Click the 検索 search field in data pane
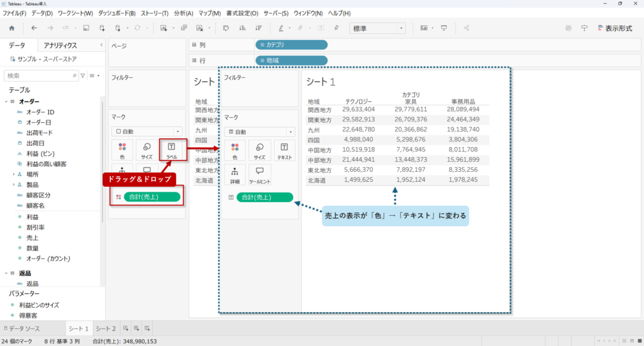This screenshot has height=346, width=644. tap(40, 75)
